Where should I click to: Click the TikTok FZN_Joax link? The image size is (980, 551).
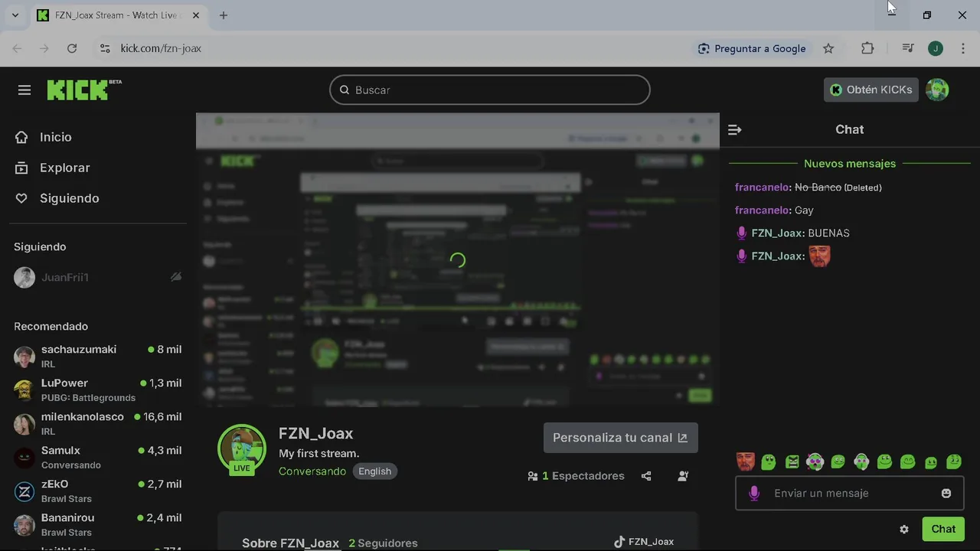644,542
